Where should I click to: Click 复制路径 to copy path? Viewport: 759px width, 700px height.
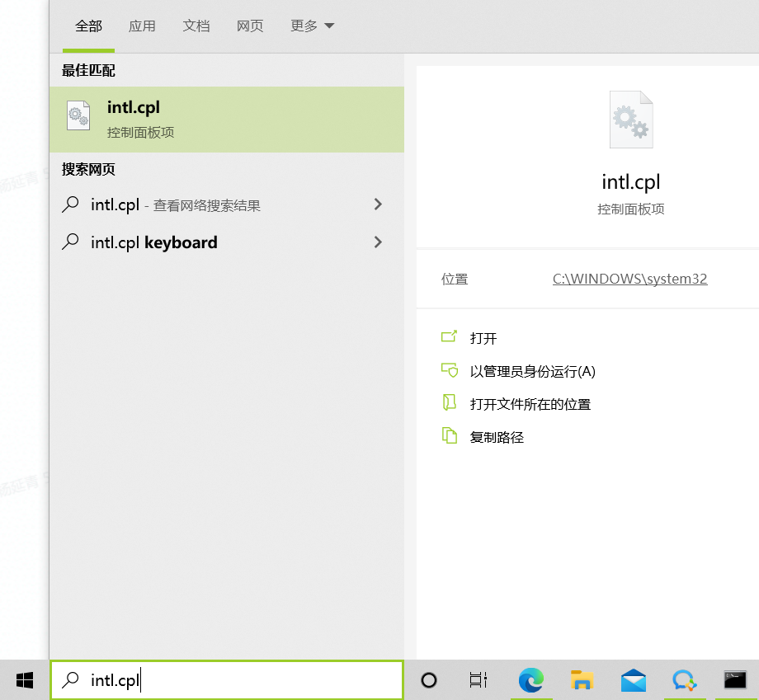(x=497, y=437)
